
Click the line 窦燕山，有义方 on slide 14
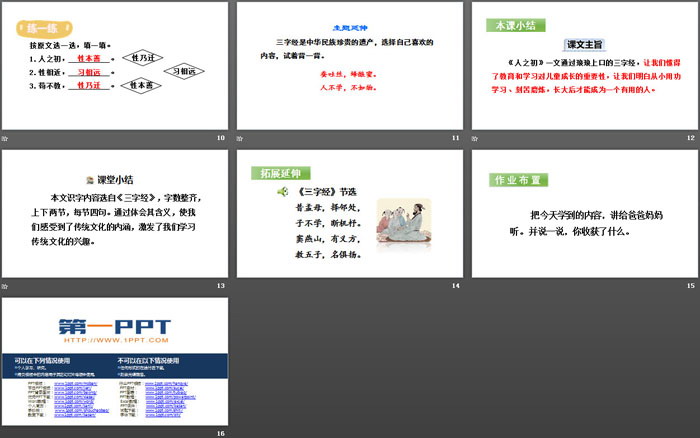click(x=328, y=239)
